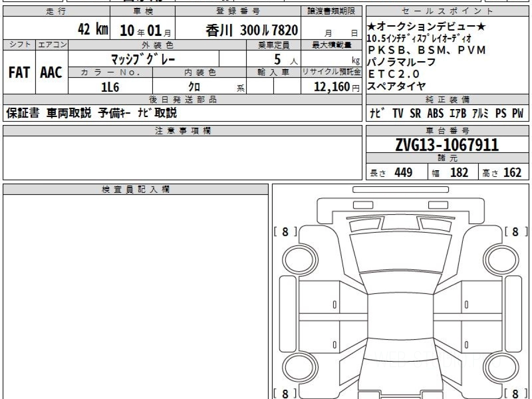Click the 注意事項欄 header
532x399 pixels.
[x=183, y=130]
